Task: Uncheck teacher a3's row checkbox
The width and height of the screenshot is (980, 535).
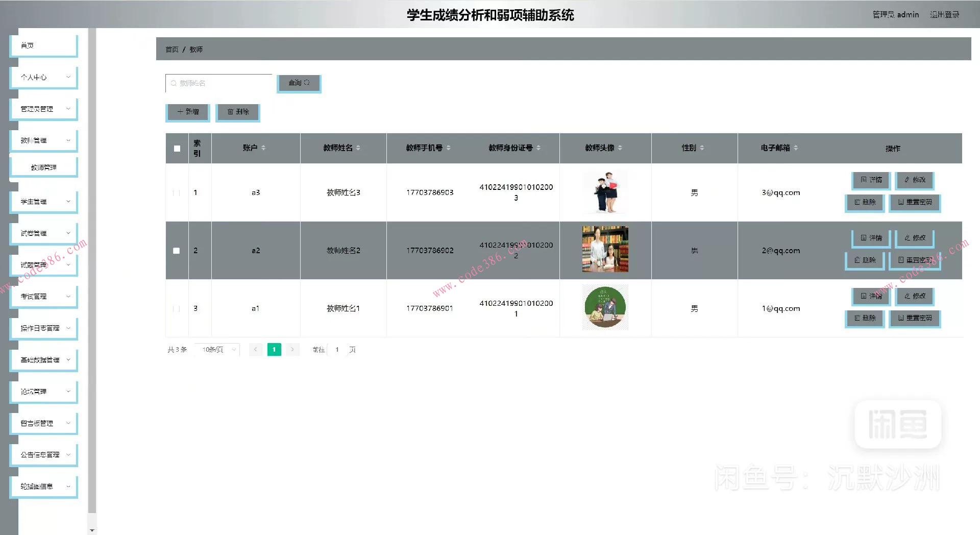Action: coord(177,192)
